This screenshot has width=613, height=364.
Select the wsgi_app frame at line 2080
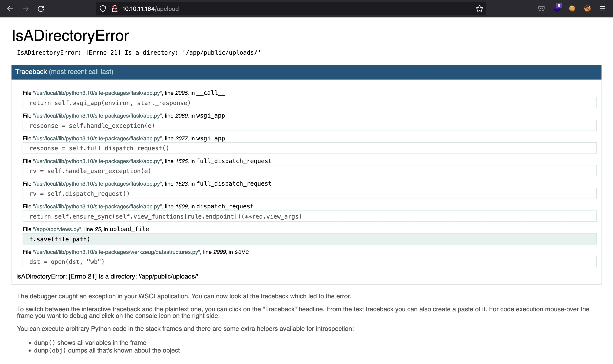(x=124, y=115)
